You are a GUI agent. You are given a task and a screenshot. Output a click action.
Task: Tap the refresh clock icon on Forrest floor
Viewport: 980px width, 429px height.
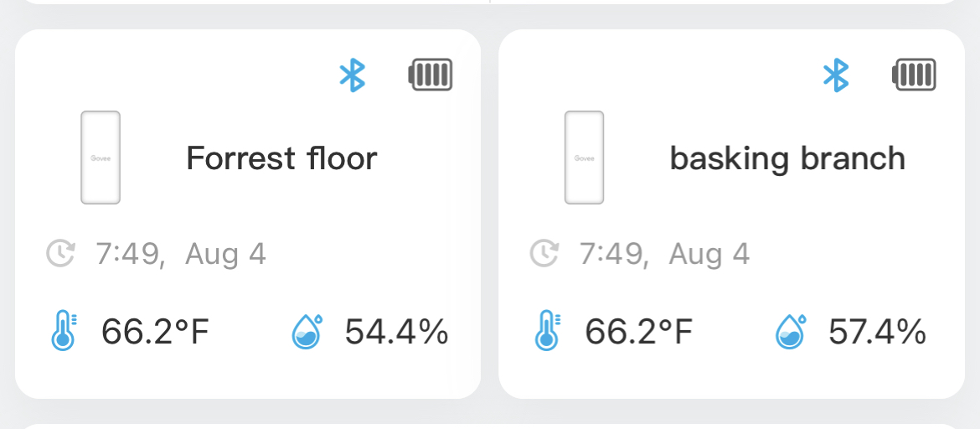coord(60,254)
